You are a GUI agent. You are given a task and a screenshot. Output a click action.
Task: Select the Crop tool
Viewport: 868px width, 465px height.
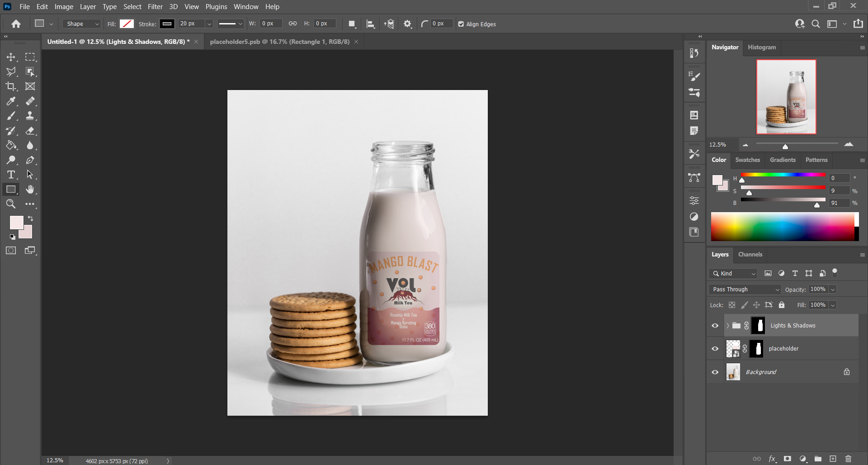pyautogui.click(x=11, y=86)
